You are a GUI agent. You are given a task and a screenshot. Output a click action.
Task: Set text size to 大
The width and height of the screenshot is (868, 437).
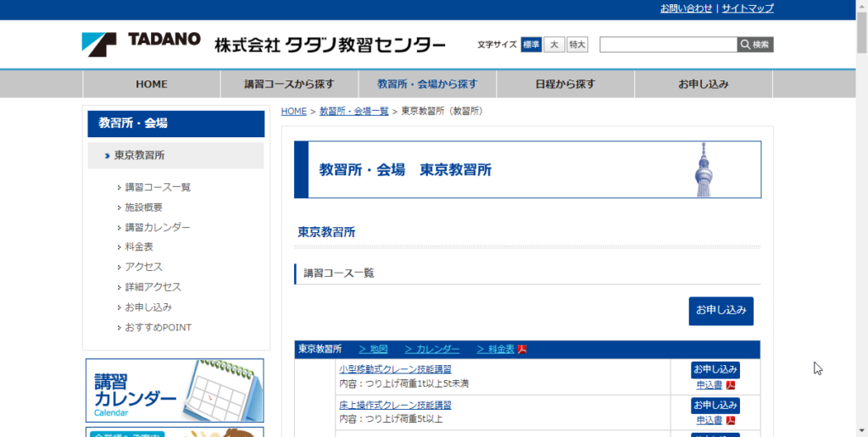click(554, 45)
